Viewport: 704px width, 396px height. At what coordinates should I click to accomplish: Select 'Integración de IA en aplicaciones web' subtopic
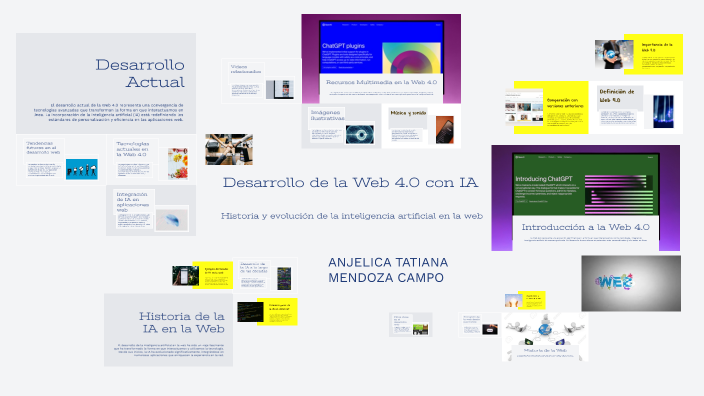[132, 202]
